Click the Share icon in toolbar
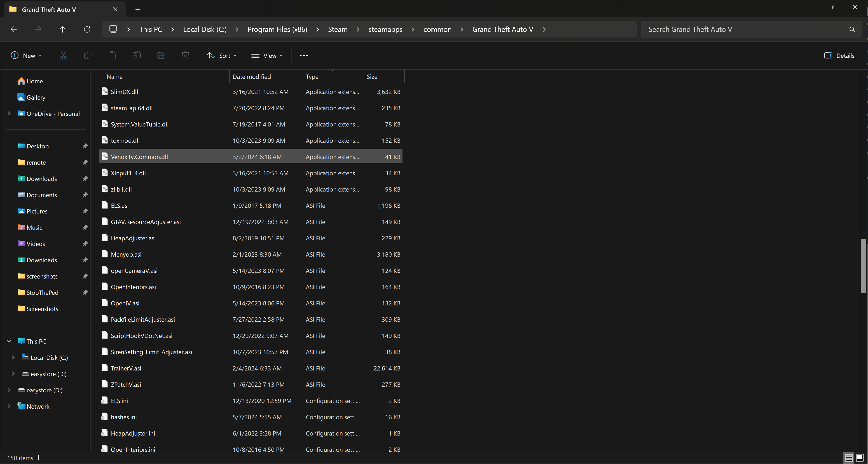The image size is (868, 464). click(161, 56)
